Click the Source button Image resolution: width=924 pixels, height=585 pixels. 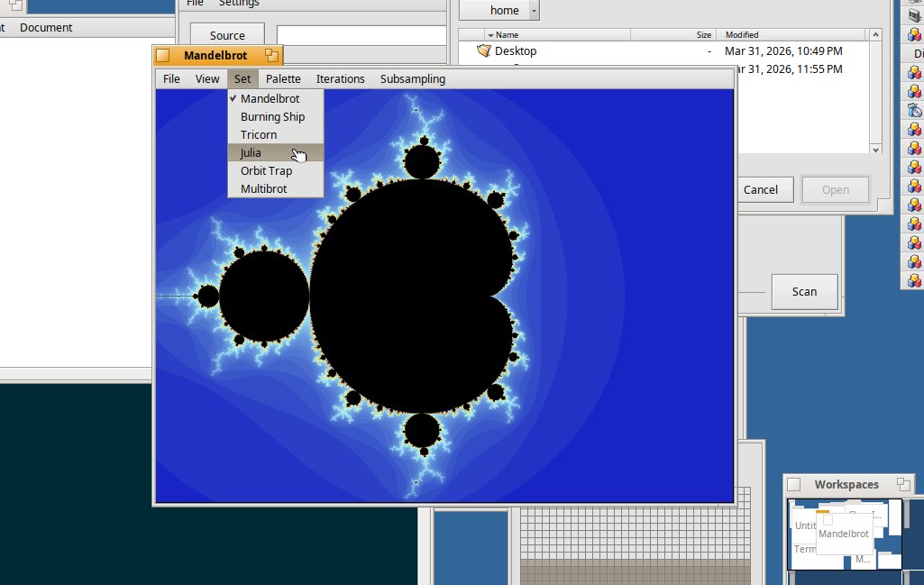(x=227, y=35)
